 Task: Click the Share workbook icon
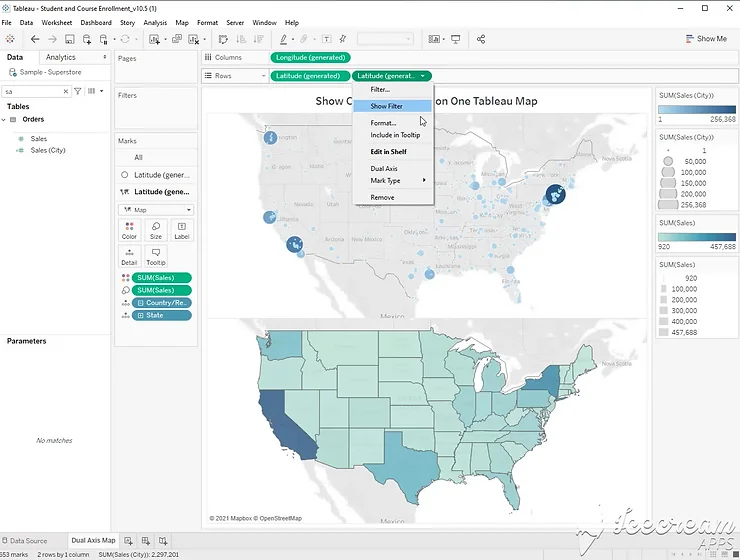[x=481, y=39]
